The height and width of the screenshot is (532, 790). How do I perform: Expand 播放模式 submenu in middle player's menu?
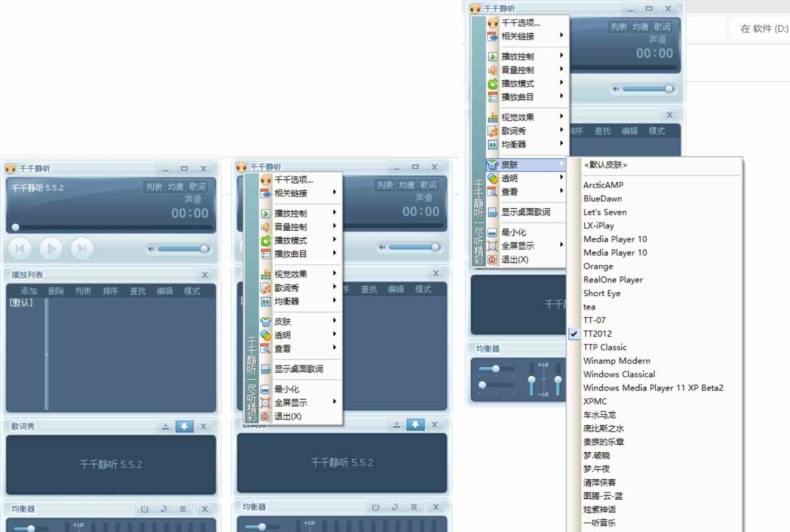click(300, 241)
